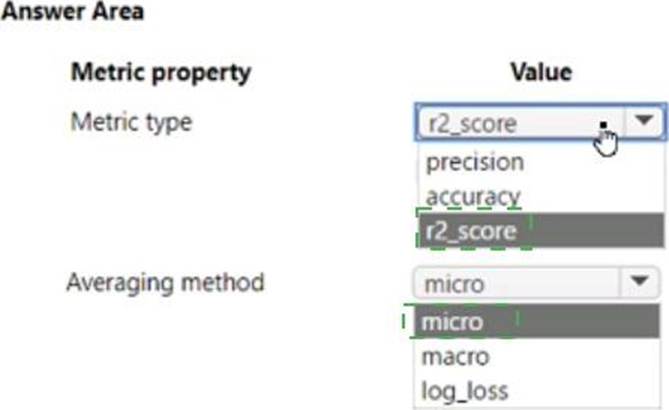Expand the Averaging method dropdown arrow
669x410 pixels.
coord(639,282)
